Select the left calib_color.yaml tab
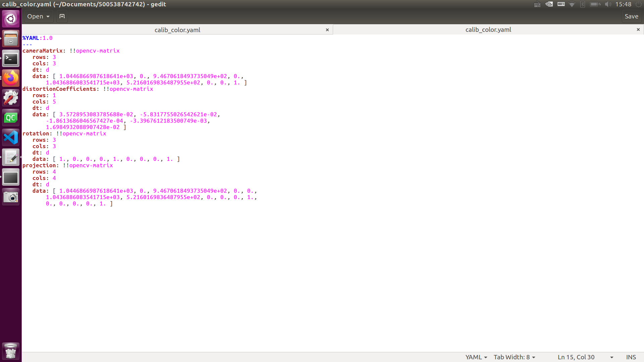 (177, 30)
